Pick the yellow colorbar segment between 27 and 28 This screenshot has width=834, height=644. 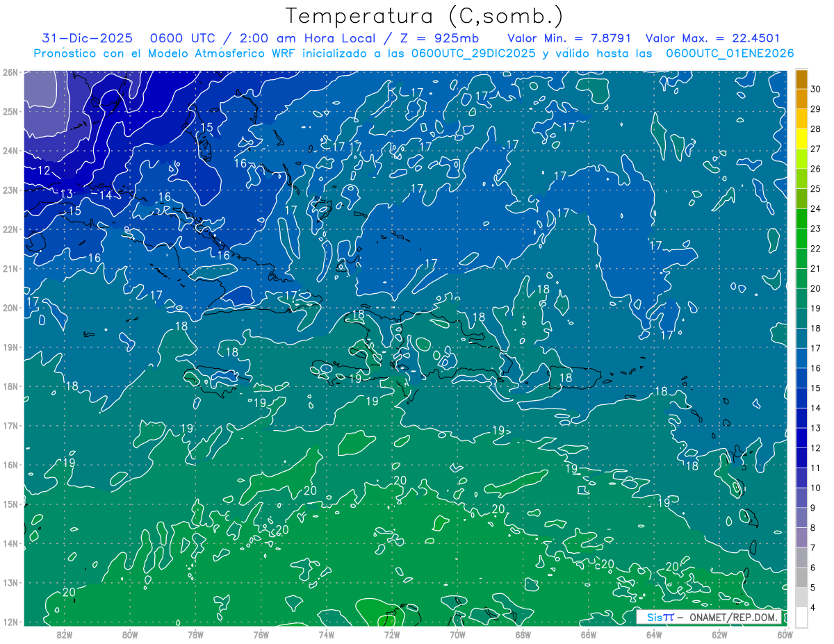point(801,139)
